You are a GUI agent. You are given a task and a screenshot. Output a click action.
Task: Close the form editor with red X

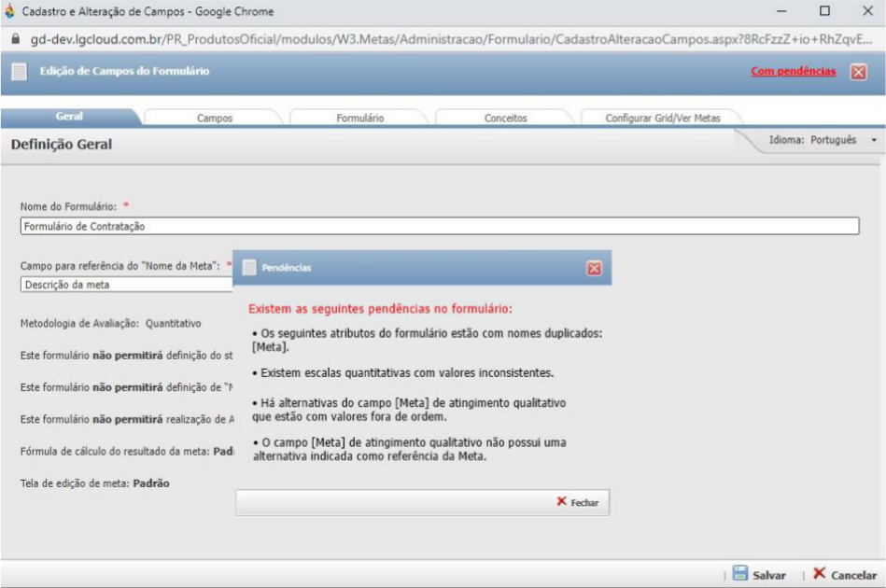(858, 72)
